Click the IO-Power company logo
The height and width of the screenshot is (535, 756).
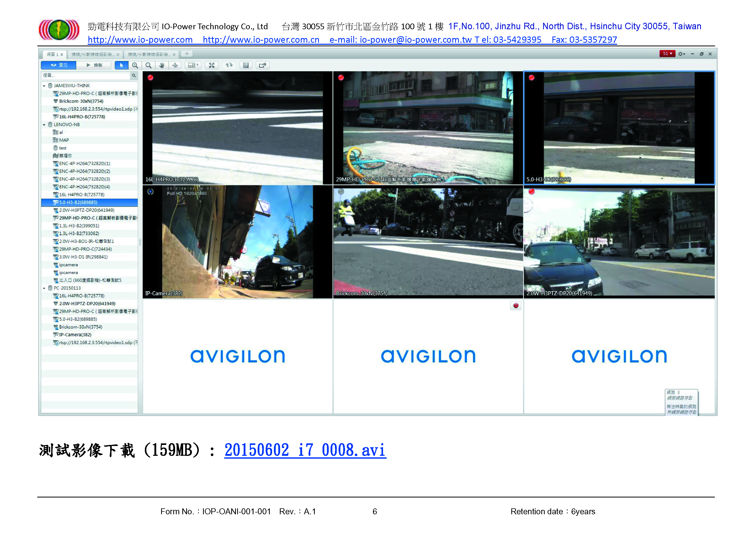point(59,30)
